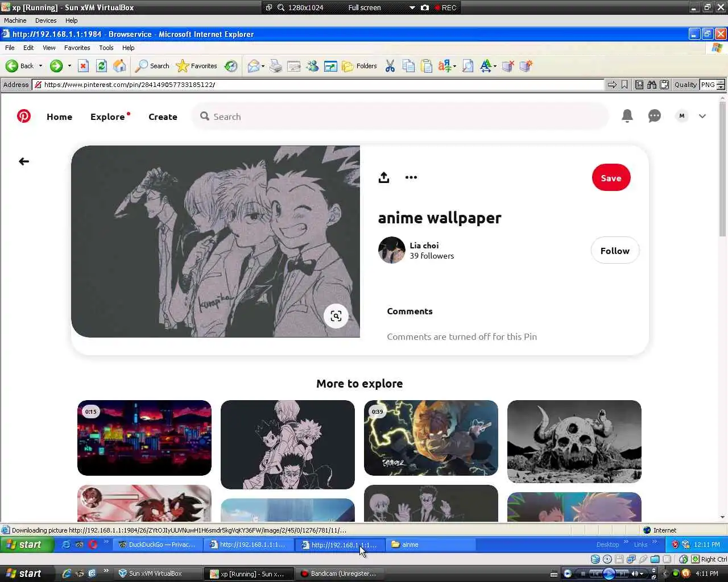
Task: Expand the Mail icon dropdown arrow
Action: pos(263,66)
